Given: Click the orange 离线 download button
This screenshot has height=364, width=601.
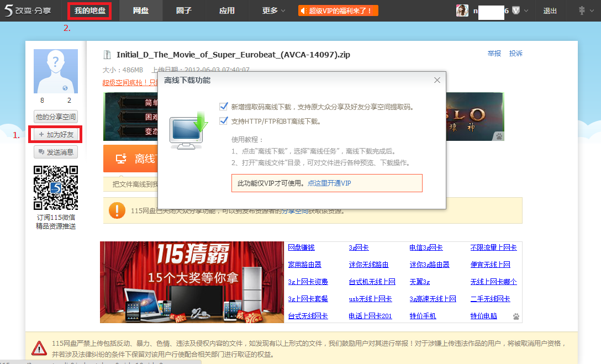Looking at the screenshot, I should tap(130, 159).
